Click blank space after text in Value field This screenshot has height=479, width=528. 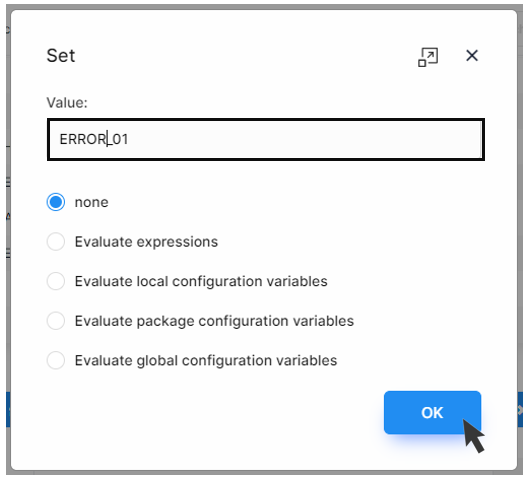303,139
